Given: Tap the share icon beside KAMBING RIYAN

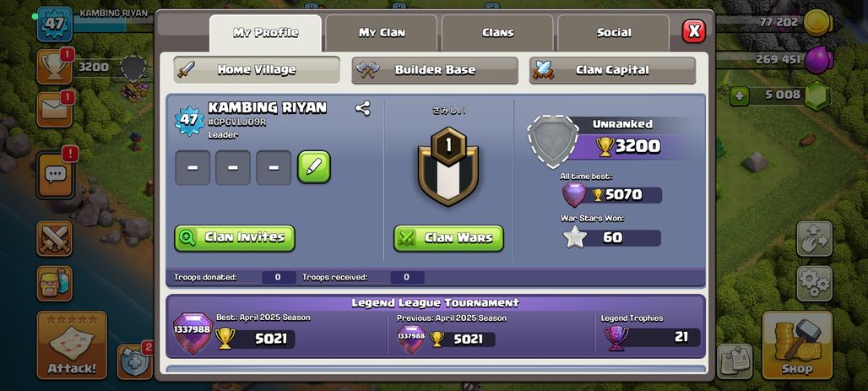Looking at the screenshot, I should point(362,108).
